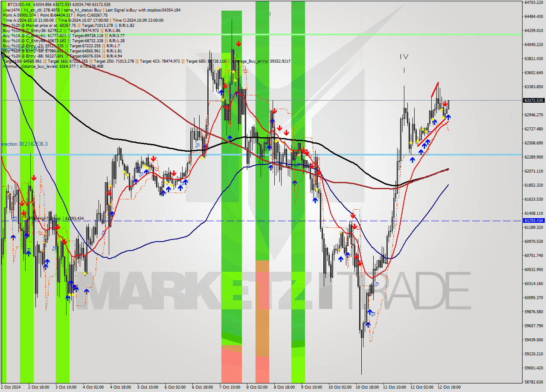The width and height of the screenshot is (546, 392).
Task: Click the 62071.110 price axis label
Action: [x=533, y=171]
